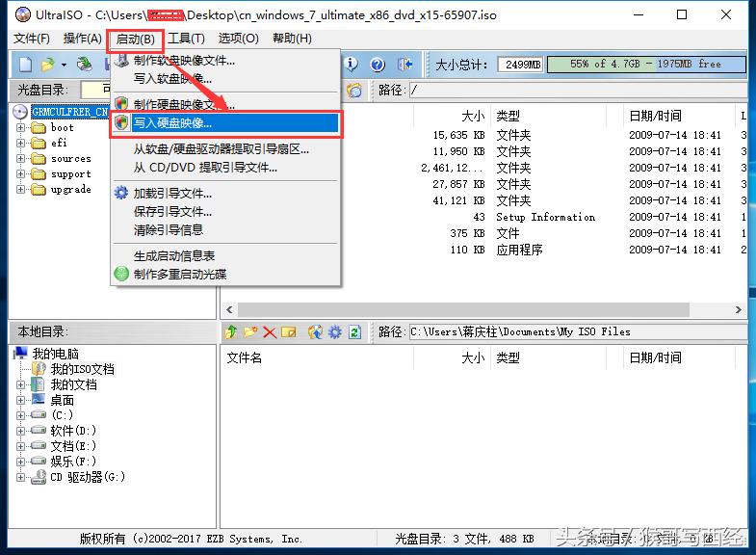Choose 制作软盘映像文件... menu entry

pyautogui.click(x=225, y=61)
